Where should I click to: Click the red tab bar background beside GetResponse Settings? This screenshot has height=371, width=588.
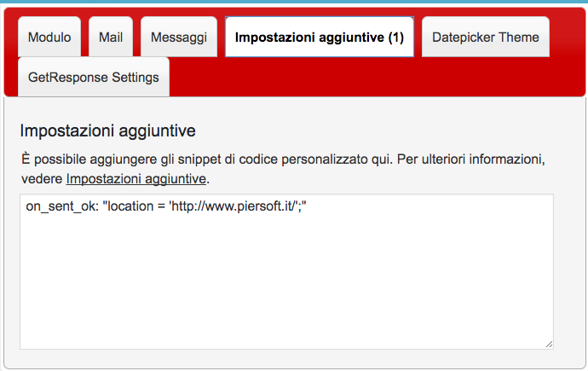375,77
